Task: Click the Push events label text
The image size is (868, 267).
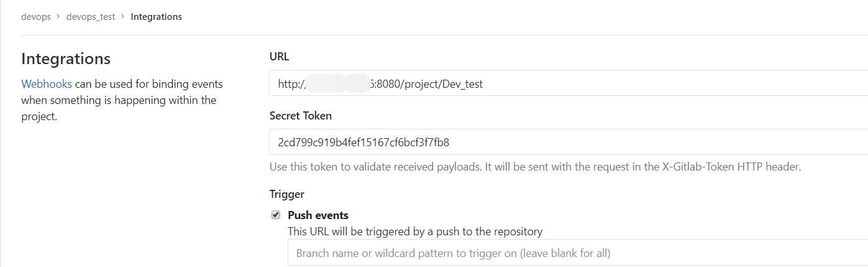Action: click(318, 215)
